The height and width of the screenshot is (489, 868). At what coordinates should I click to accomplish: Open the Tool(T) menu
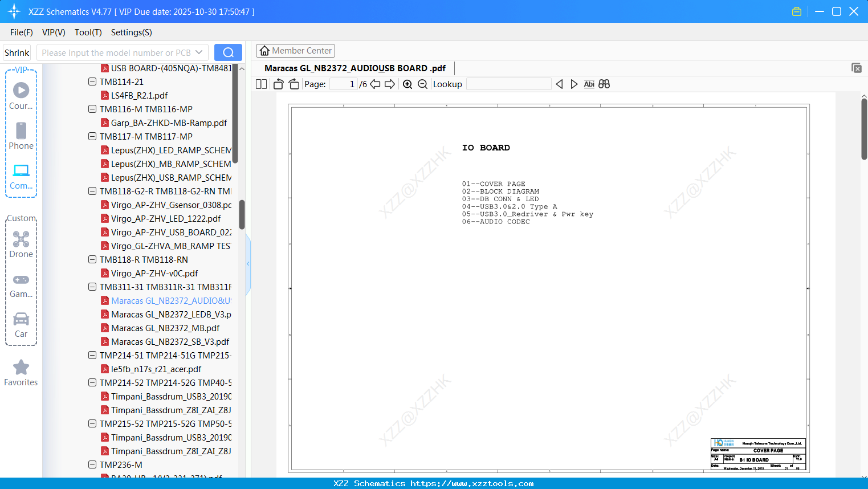pyautogui.click(x=88, y=32)
